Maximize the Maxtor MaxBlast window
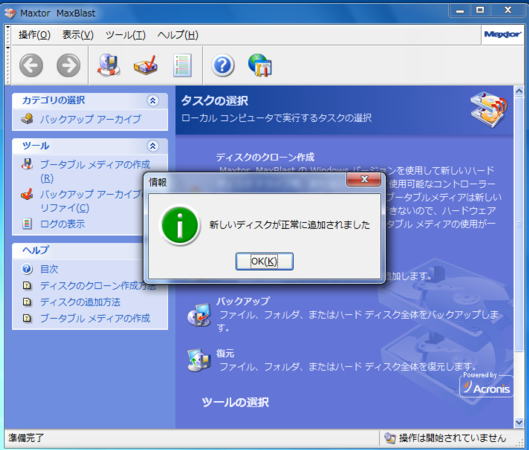The height and width of the screenshot is (450, 529). [x=480, y=10]
